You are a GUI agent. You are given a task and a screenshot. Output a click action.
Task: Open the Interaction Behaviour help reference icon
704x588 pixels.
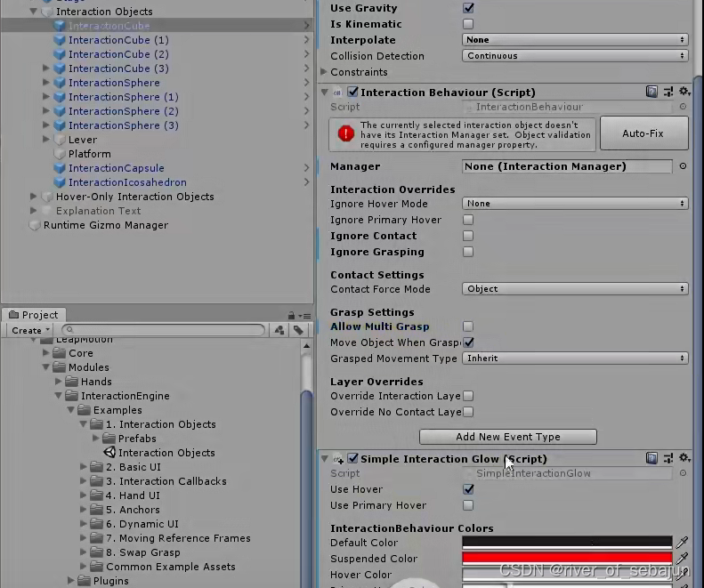(651, 92)
